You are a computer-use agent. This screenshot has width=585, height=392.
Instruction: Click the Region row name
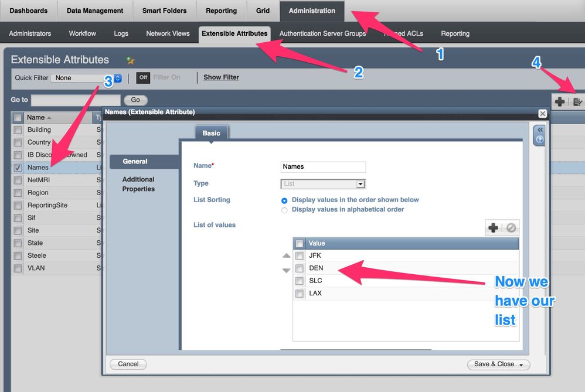(38, 192)
